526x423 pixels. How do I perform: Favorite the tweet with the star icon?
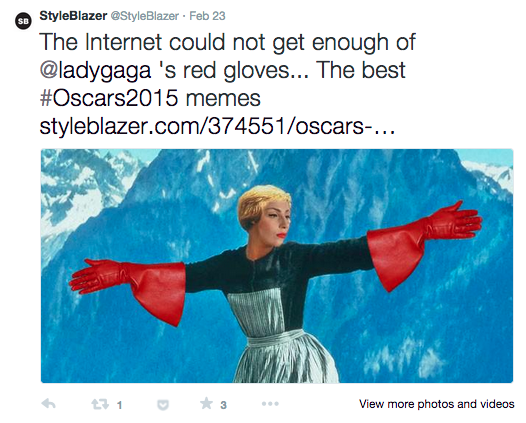[206, 403]
